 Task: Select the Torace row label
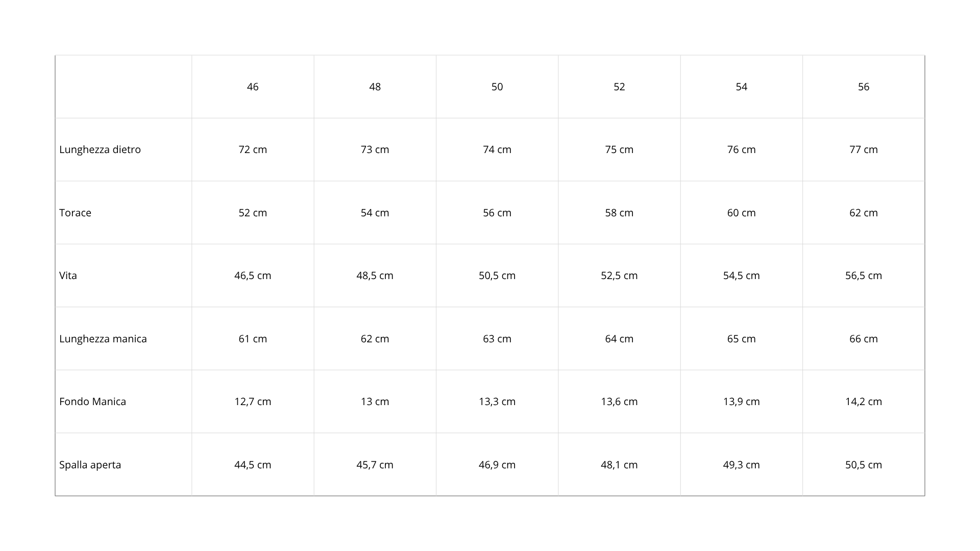click(75, 213)
